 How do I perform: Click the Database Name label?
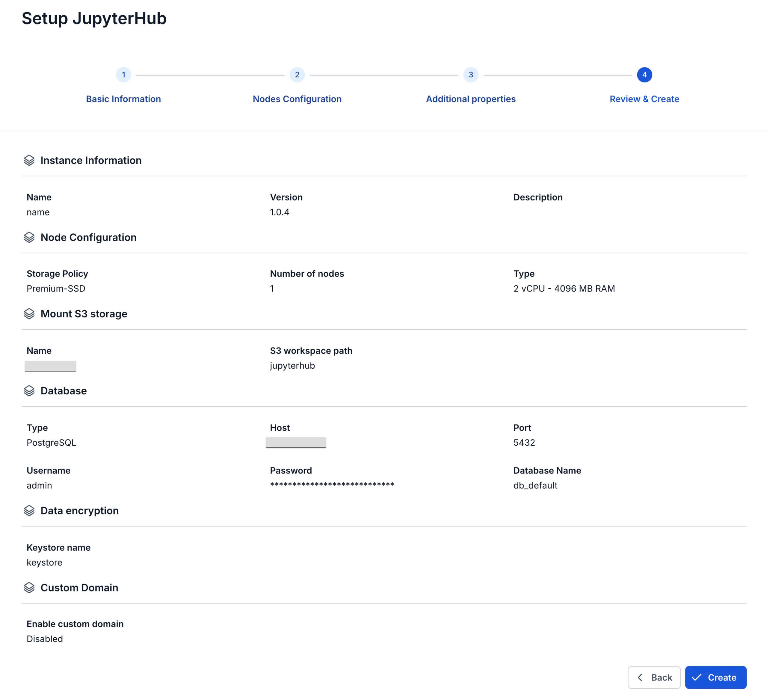547,470
